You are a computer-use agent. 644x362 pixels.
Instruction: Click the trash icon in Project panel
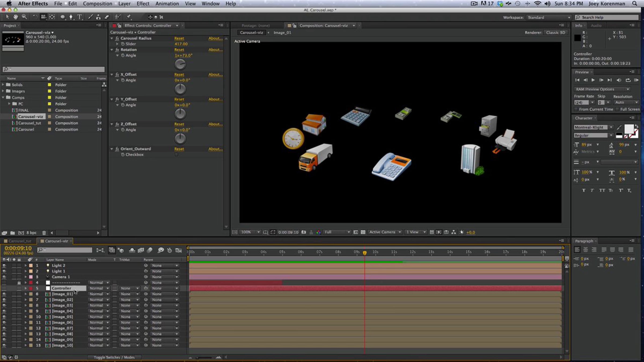pyautogui.click(x=44, y=233)
